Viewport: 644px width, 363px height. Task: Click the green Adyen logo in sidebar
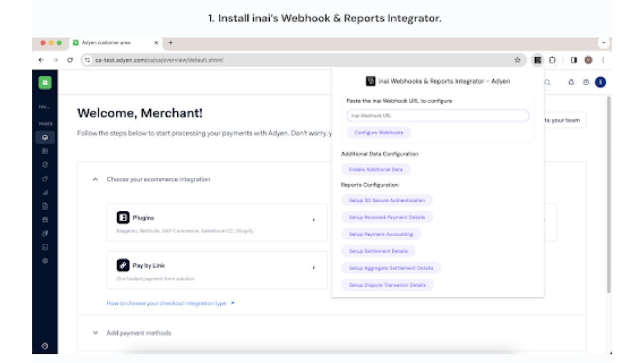pyautogui.click(x=45, y=83)
